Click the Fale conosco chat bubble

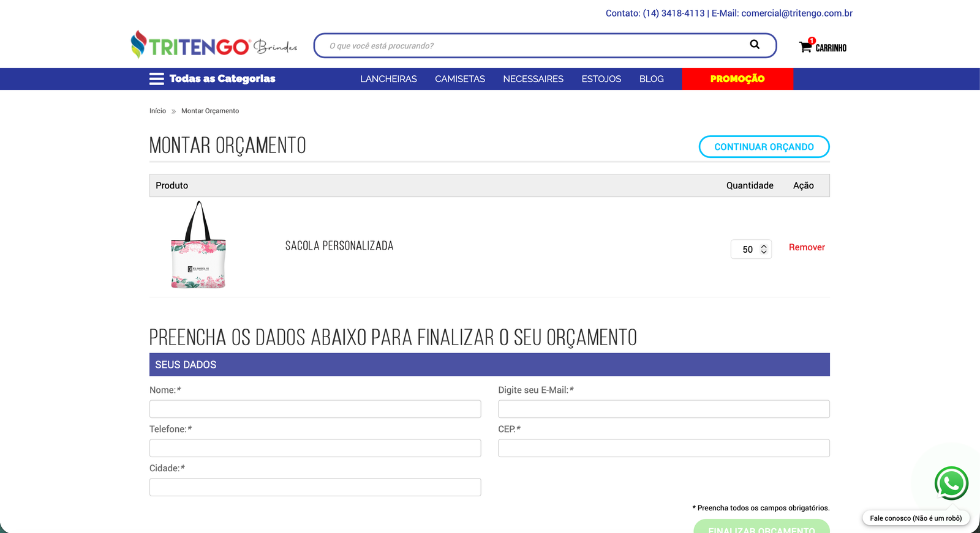pyautogui.click(x=916, y=518)
